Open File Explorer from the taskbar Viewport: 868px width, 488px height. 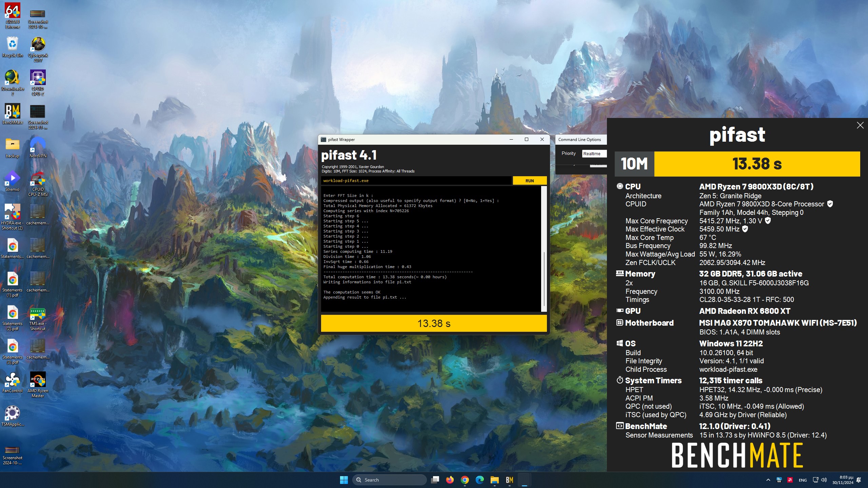[495, 480]
